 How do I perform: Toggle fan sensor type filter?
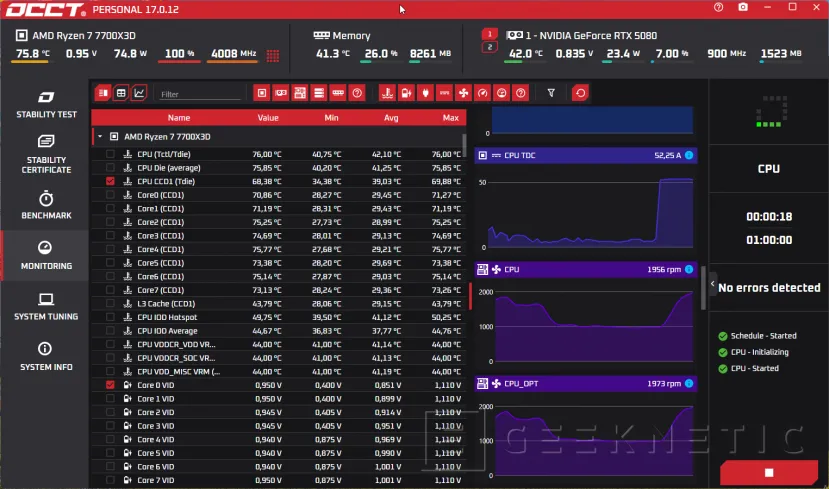[464, 93]
